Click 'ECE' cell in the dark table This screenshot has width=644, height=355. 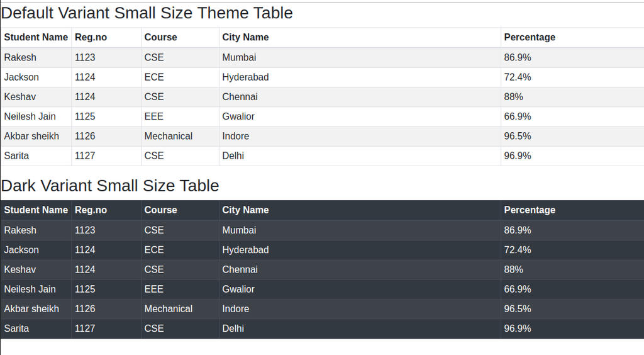click(154, 250)
